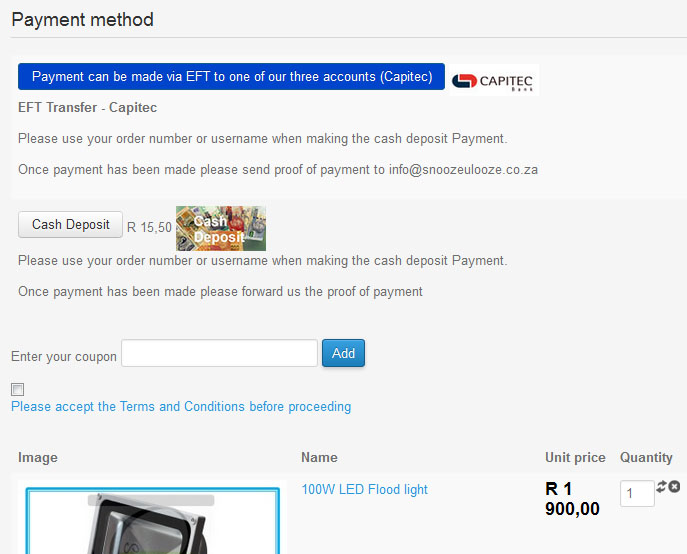Image resolution: width=687 pixels, height=554 pixels.
Task: Click the Capitec Bank logo
Action: 494,80
